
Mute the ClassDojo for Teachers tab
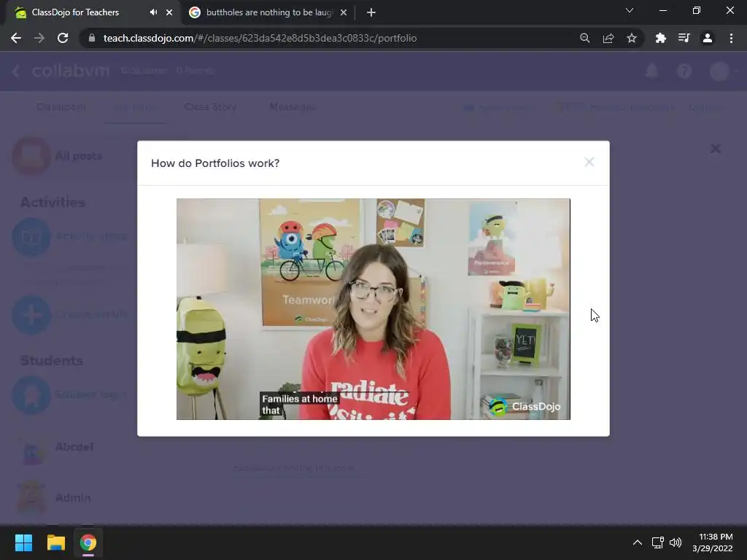[x=153, y=12]
